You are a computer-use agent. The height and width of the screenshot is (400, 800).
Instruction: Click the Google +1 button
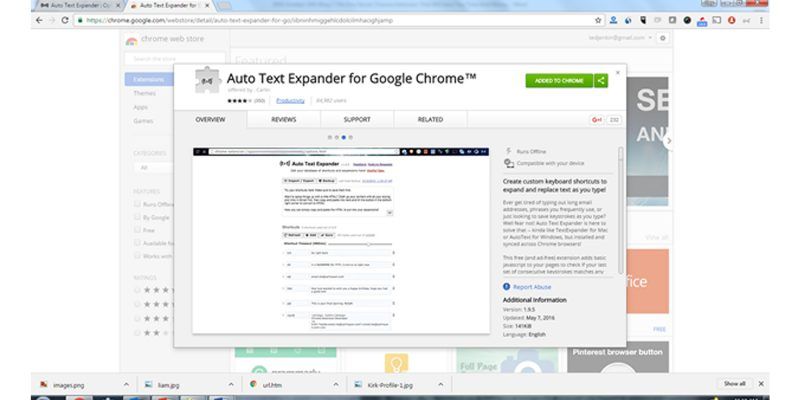tap(596, 120)
